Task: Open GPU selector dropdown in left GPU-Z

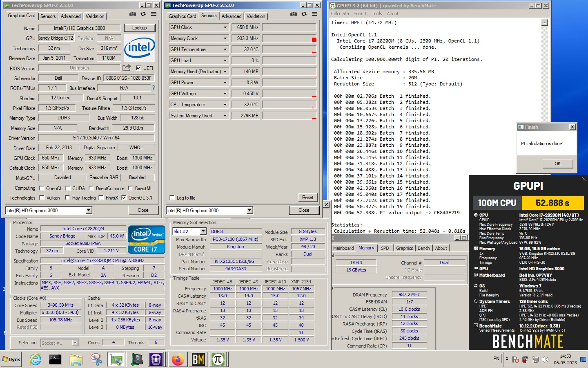Action: (x=89, y=210)
